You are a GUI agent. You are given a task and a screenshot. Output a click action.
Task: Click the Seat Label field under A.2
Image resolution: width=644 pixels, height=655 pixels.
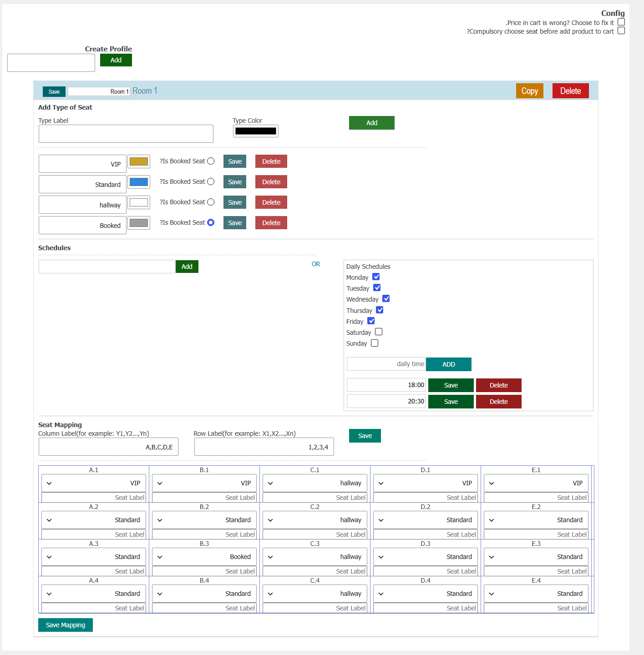(x=94, y=534)
